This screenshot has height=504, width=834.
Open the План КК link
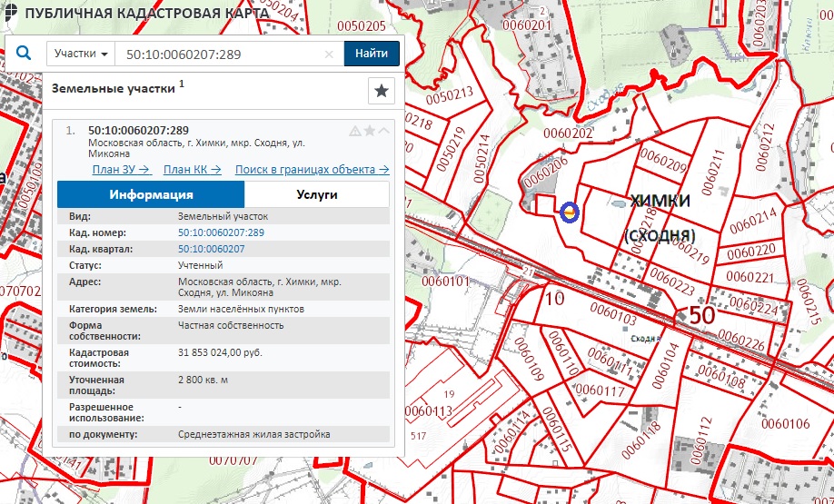click(192, 170)
